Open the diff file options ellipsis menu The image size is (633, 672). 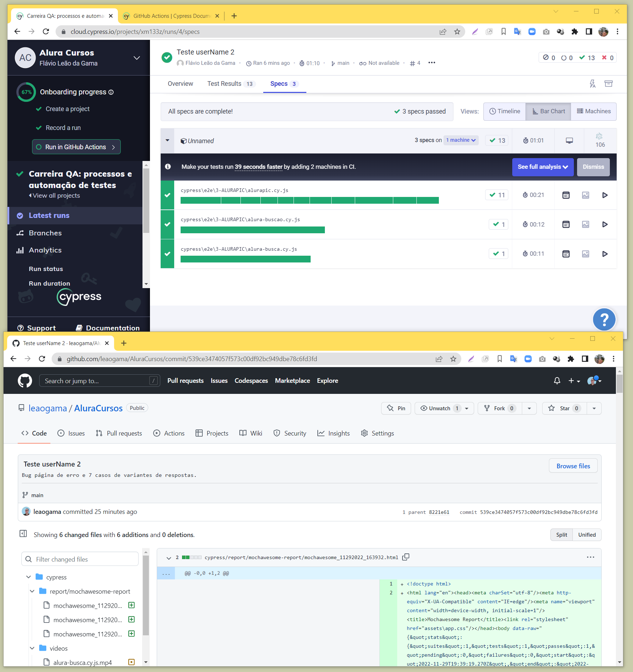(x=590, y=557)
